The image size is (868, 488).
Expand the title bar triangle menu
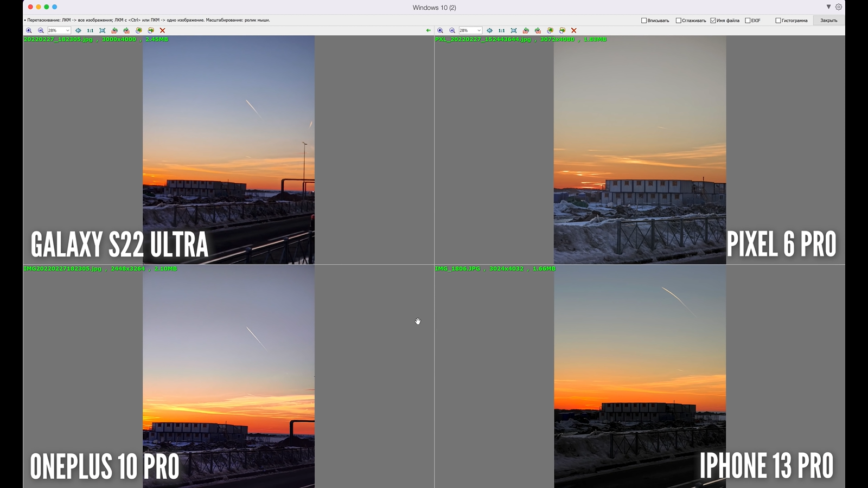point(828,7)
